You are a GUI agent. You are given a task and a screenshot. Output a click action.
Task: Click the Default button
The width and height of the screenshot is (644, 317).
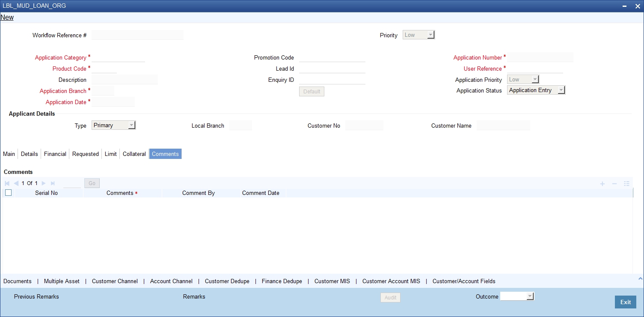(x=312, y=92)
